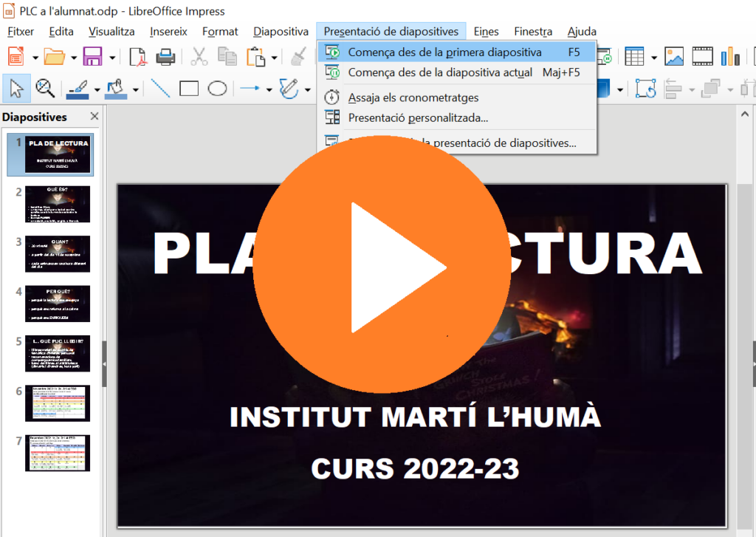Select the Rectangle drawing tool

[189, 89]
